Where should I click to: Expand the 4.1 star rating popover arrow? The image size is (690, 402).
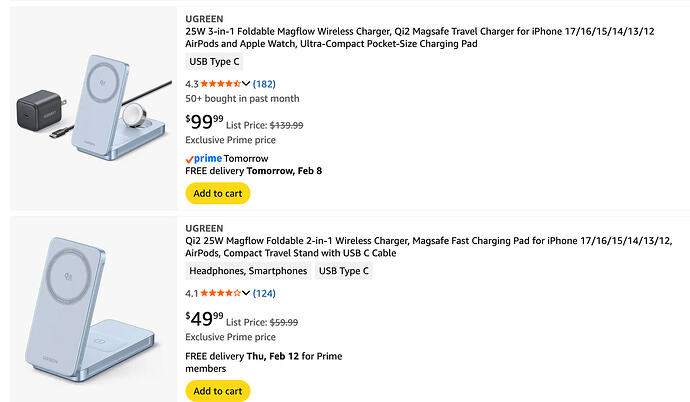point(246,293)
